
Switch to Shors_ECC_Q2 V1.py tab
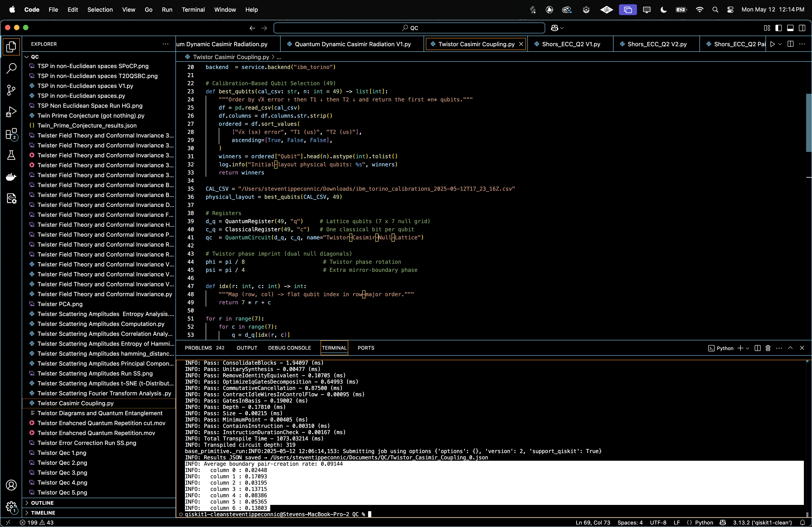pos(570,44)
